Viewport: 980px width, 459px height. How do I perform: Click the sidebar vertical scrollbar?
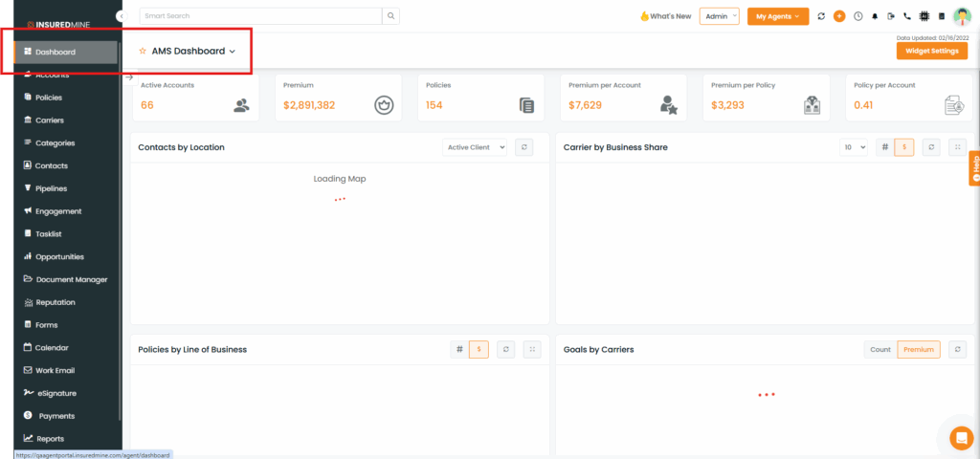pos(120,231)
